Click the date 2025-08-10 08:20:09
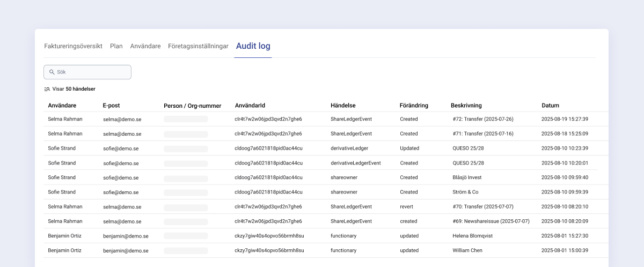Viewport: 644px width, 267px height. tap(565, 221)
